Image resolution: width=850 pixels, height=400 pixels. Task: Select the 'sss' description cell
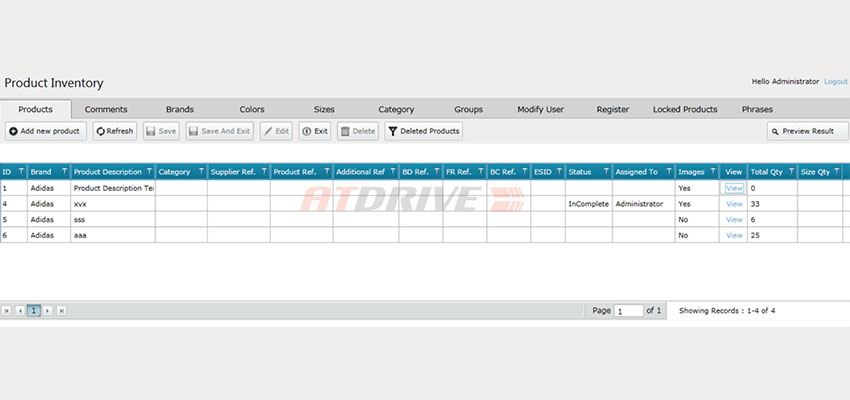(113, 220)
